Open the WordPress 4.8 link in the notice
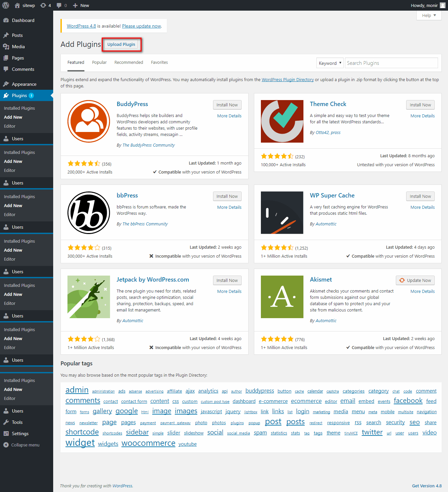This screenshot has height=492, width=448. 81,26
